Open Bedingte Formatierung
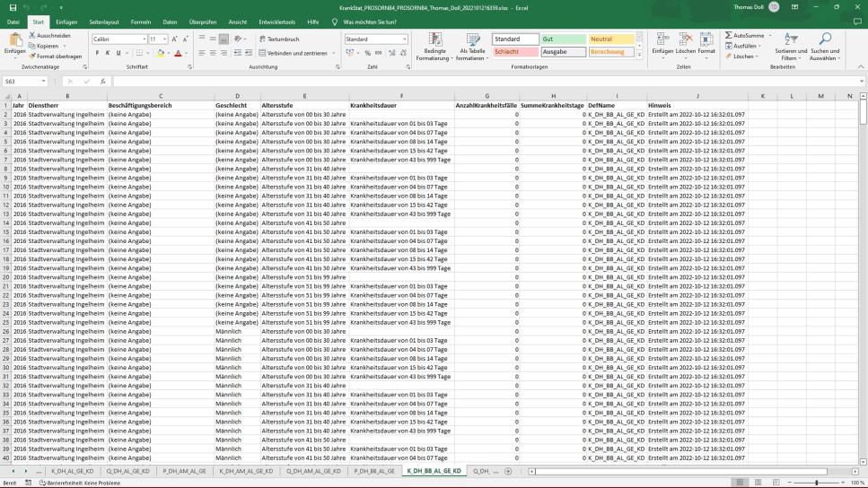The height and width of the screenshot is (488, 868). tap(435, 45)
